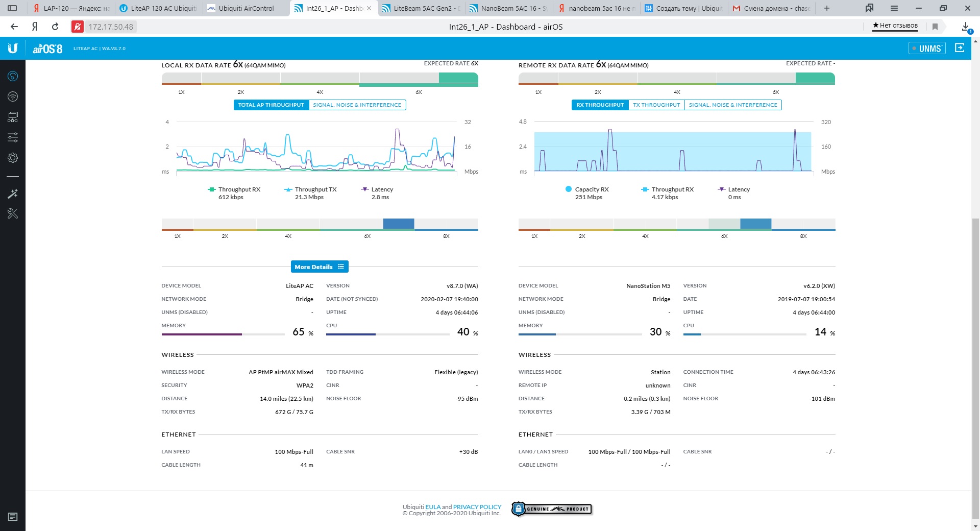
Task: Open the services sliders sidebar icon
Action: (x=13, y=137)
